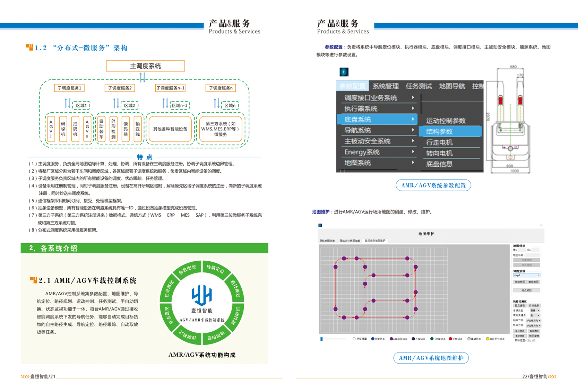Open the map1 dropdown under 地图加载
This screenshot has height=392, width=578.
(x=526, y=275)
